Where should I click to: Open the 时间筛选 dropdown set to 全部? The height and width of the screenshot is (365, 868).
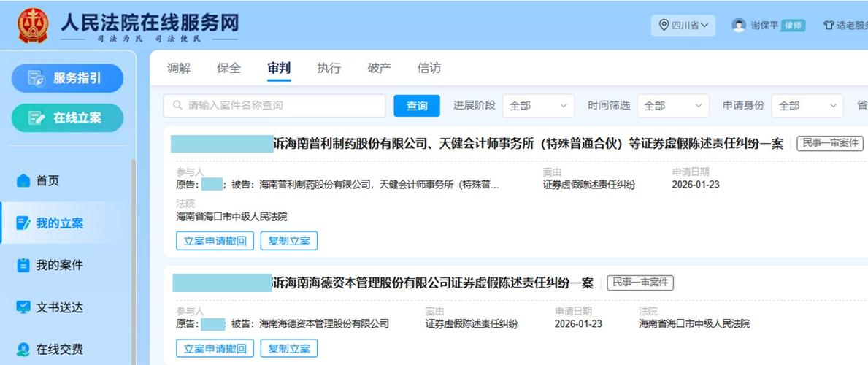673,106
